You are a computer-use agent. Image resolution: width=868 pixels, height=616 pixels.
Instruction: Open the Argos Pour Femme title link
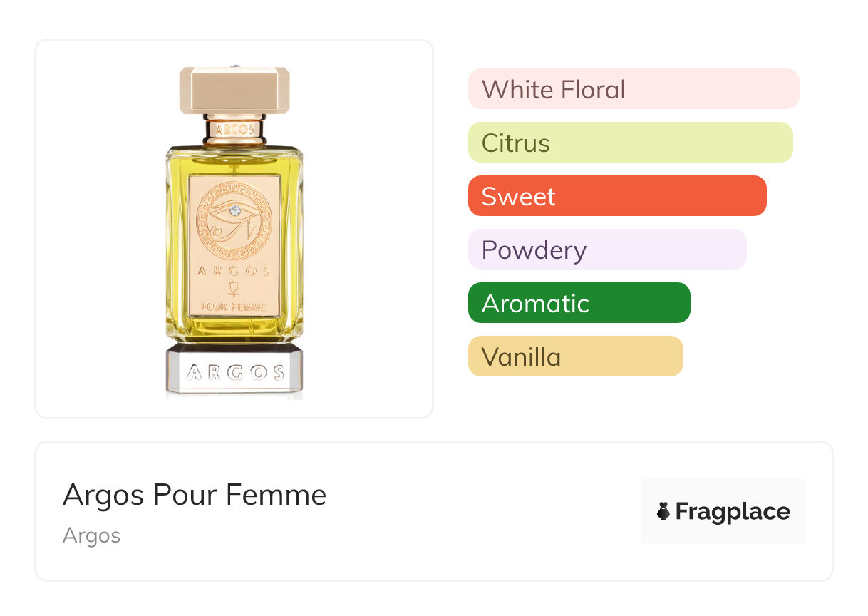(195, 495)
